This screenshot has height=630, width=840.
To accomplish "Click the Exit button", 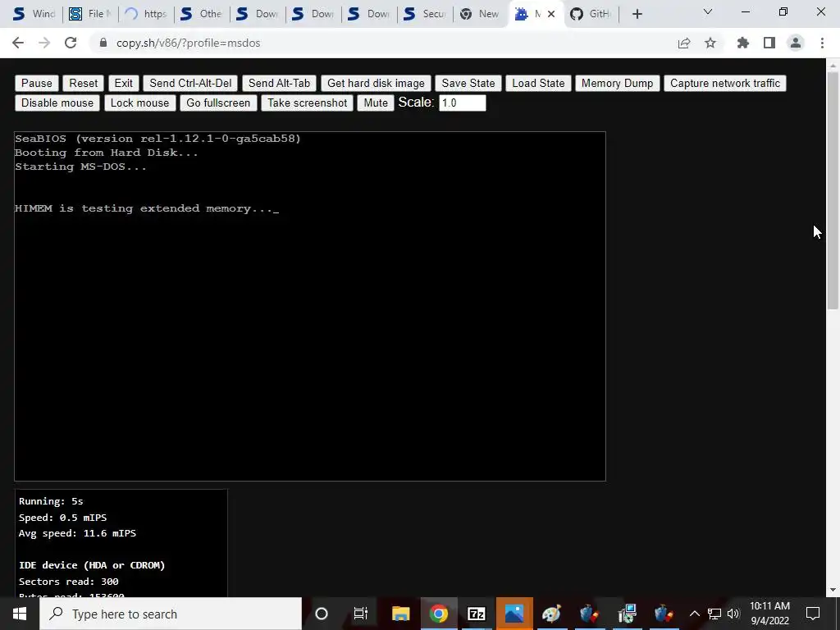I will point(123,83).
